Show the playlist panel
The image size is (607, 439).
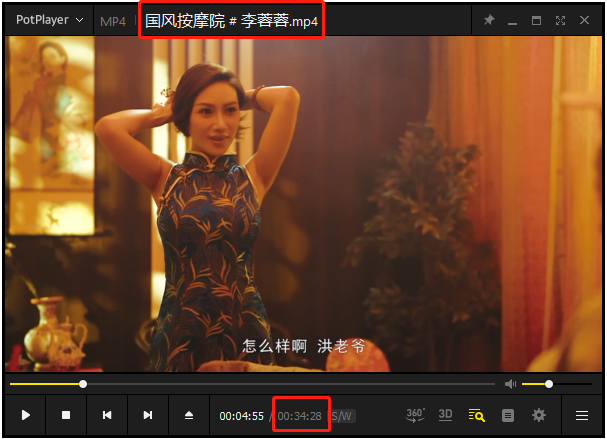[x=508, y=415]
